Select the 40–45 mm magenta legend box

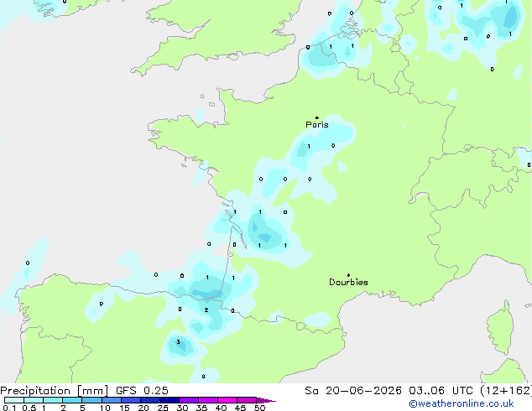click(227, 400)
